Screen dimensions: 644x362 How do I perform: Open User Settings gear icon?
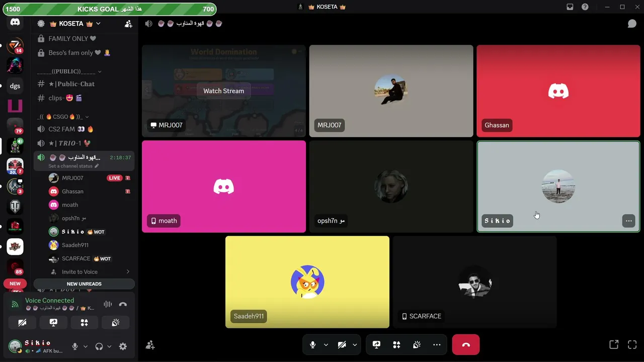(123, 346)
